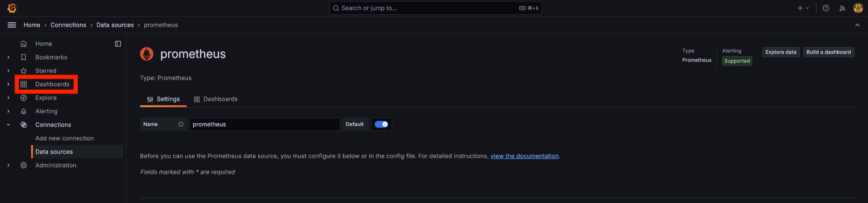The image size is (868, 203).
Task: Expand the Dashboards section chevron
Action: click(x=8, y=84)
